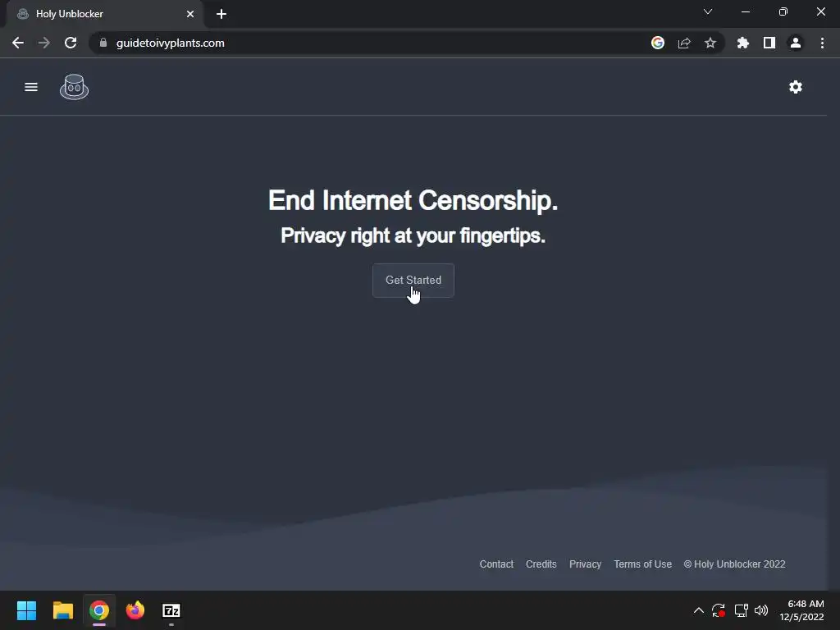The height and width of the screenshot is (630, 840).
Task: Open the site settings gear
Action: click(x=796, y=87)
